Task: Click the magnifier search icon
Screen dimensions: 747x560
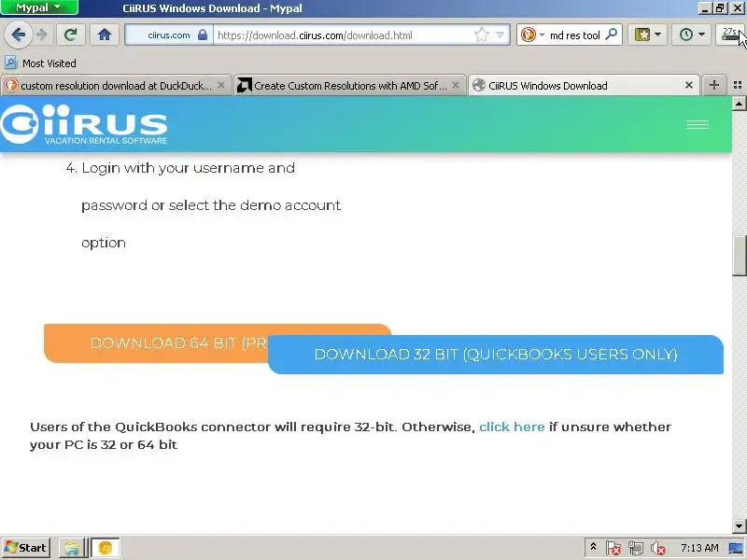Action: (x=611, y=35)
